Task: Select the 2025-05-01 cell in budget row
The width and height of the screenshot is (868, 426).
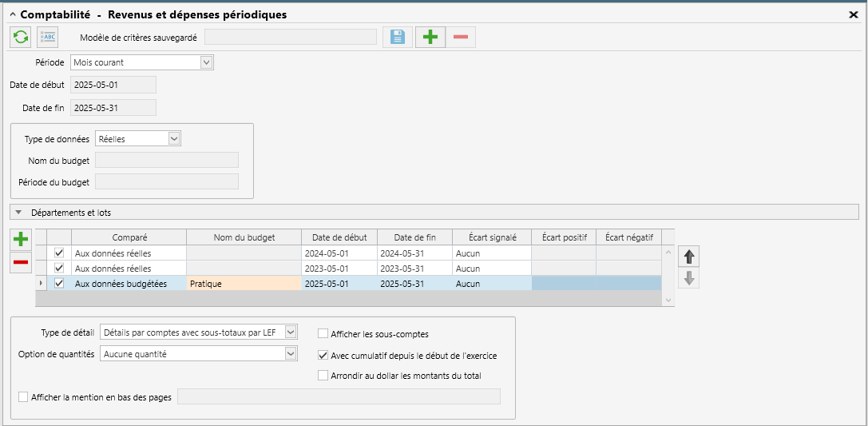Action: 339,283
